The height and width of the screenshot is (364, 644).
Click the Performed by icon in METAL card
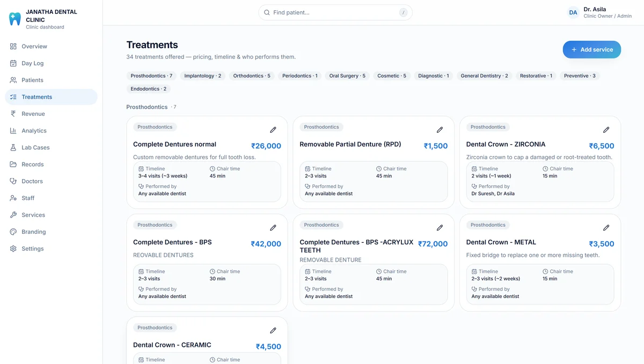pos(474,289)
